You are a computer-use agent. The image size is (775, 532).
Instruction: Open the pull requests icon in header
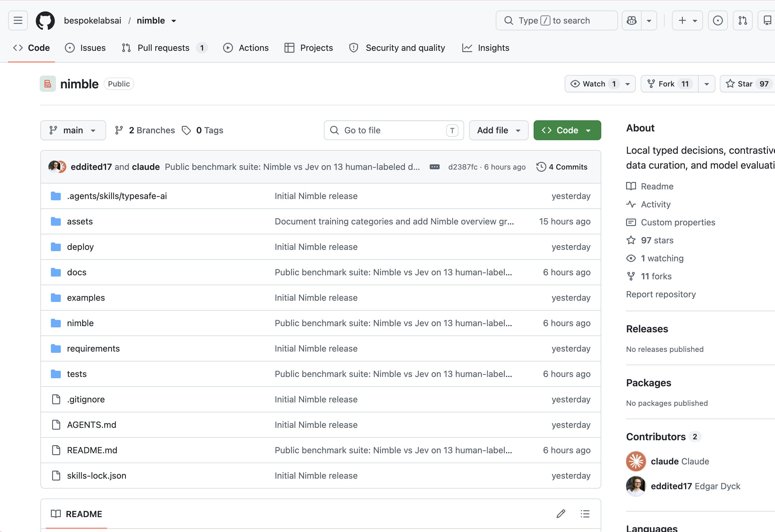(743, 21)
